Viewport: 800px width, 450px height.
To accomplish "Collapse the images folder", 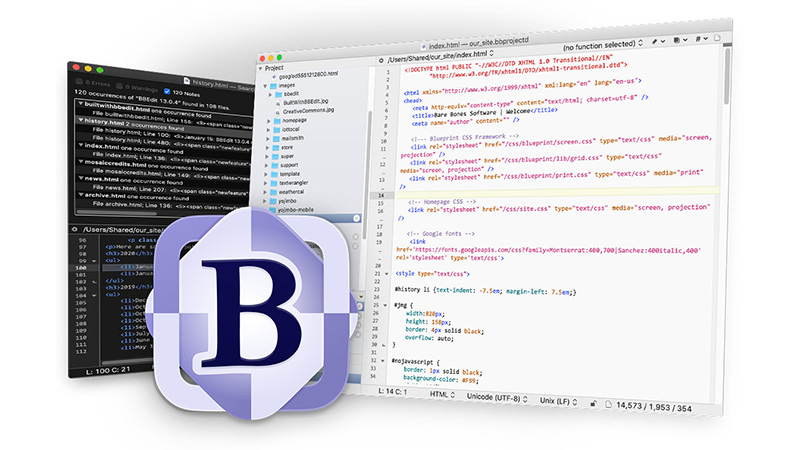I will (265, 86).
